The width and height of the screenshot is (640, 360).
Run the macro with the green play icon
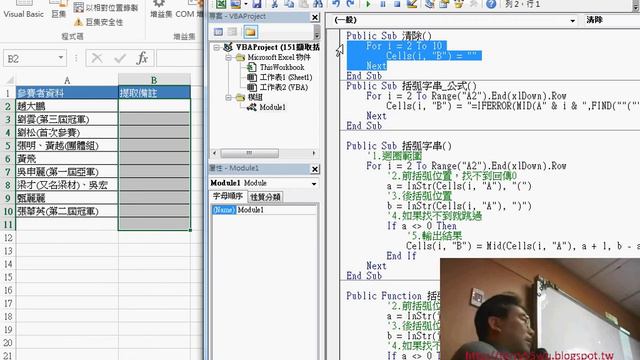pyautogui.click(x=368, y=4)
